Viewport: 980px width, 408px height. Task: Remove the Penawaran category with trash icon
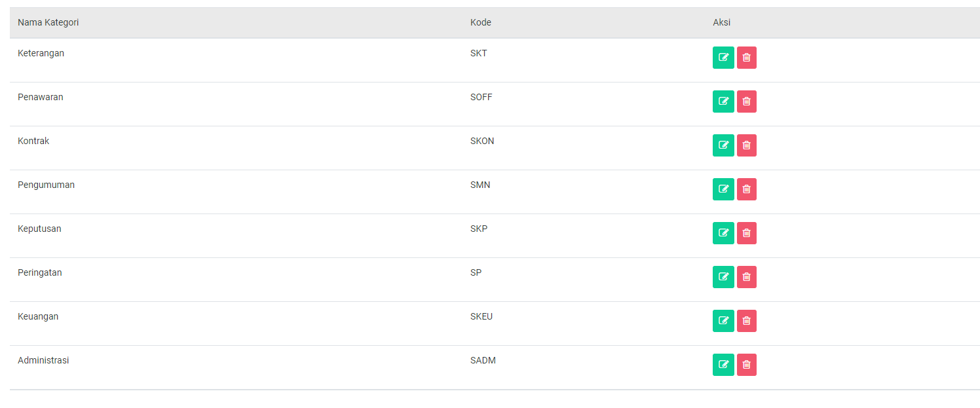pos(747,102)
